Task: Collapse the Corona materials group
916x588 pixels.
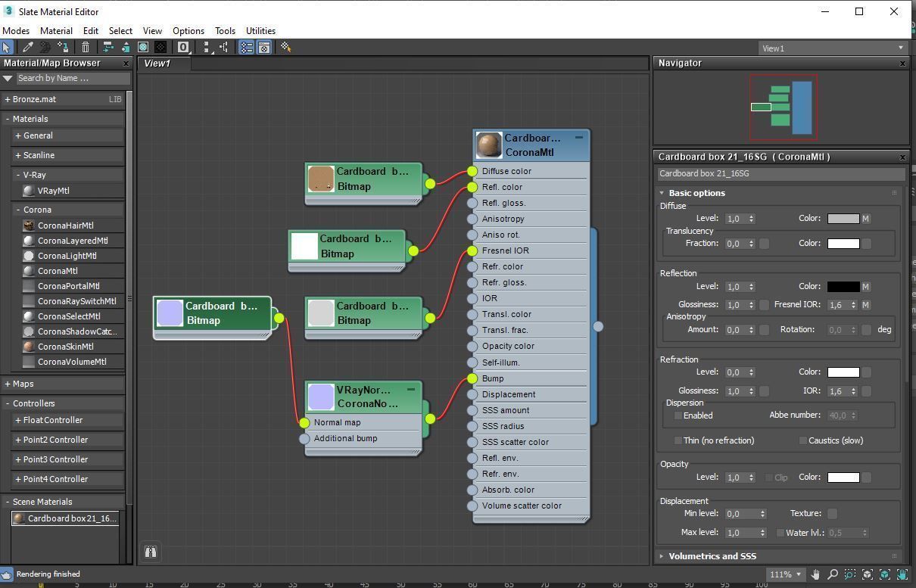Action: pyautogui.click(x=17, y=210)
